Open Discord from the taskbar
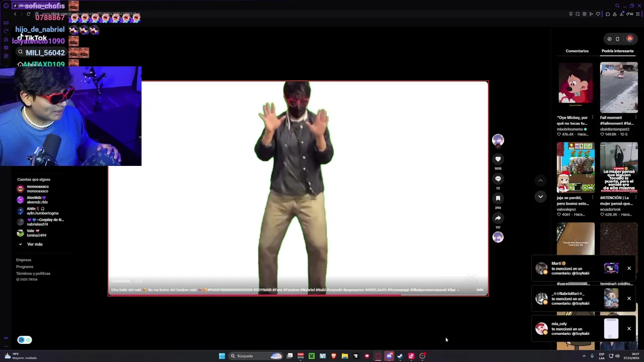This screenshot has height=362, width=644. point(389,356)
